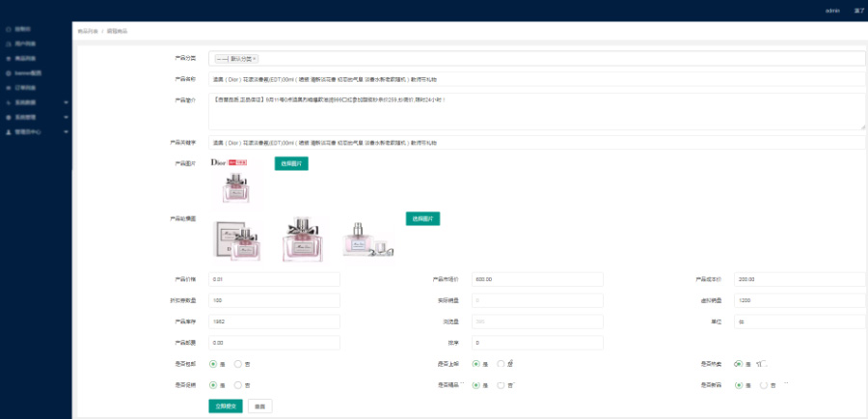Click the admin user menu in header
The width and height of the screenshot is (868, 419).
[832, 10]
